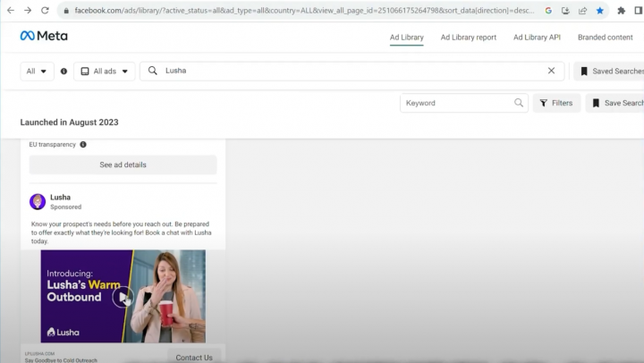644x363 pixels.
Task: Play the Lusha Warm Outbound video
Action: 123,297
